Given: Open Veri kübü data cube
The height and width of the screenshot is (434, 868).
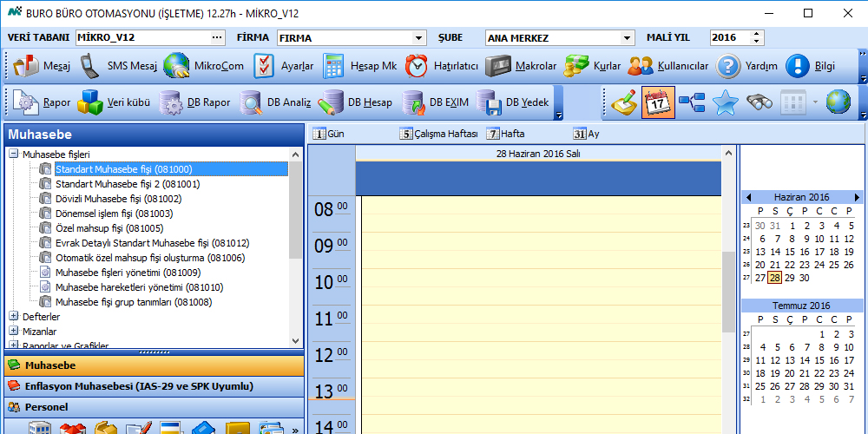Looking at the screenshot, I should [114, 102].
